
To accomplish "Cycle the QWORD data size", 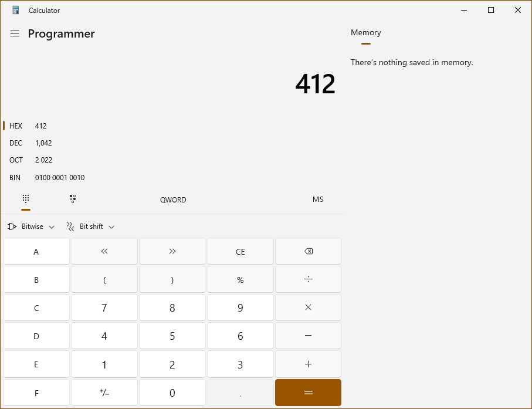I will pyautogui.click(x=173, y=200).
